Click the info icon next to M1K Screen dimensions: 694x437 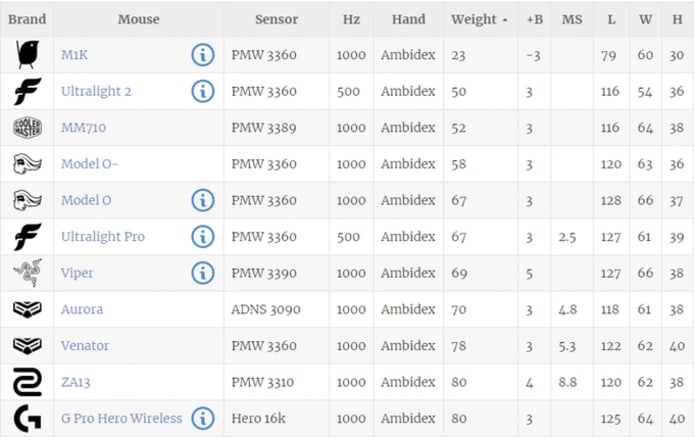(x=203, y=55)
